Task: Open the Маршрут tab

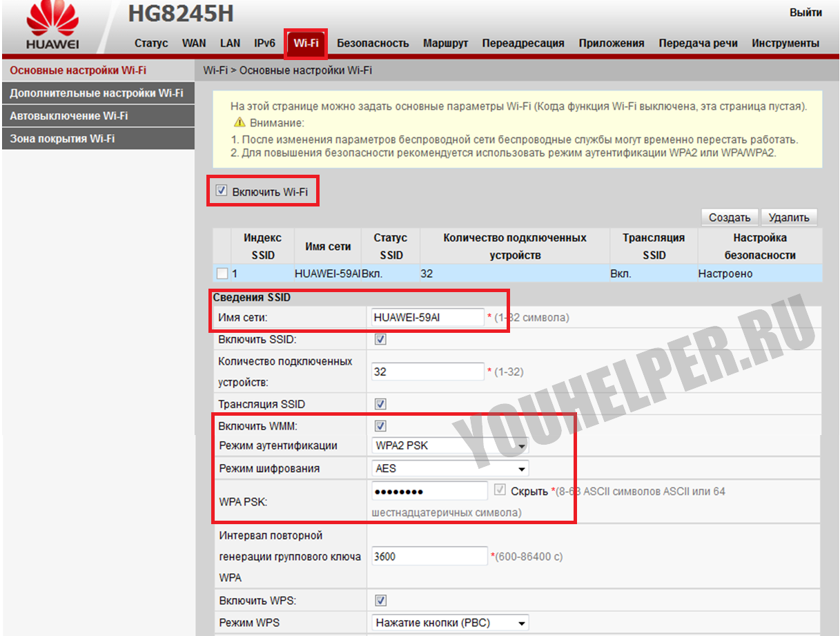Action: 445,43
